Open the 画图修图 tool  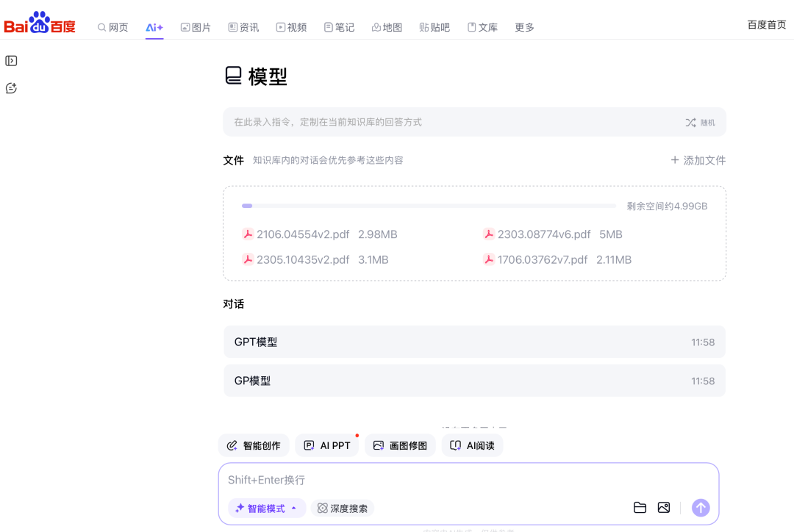(x=400, y=445)
